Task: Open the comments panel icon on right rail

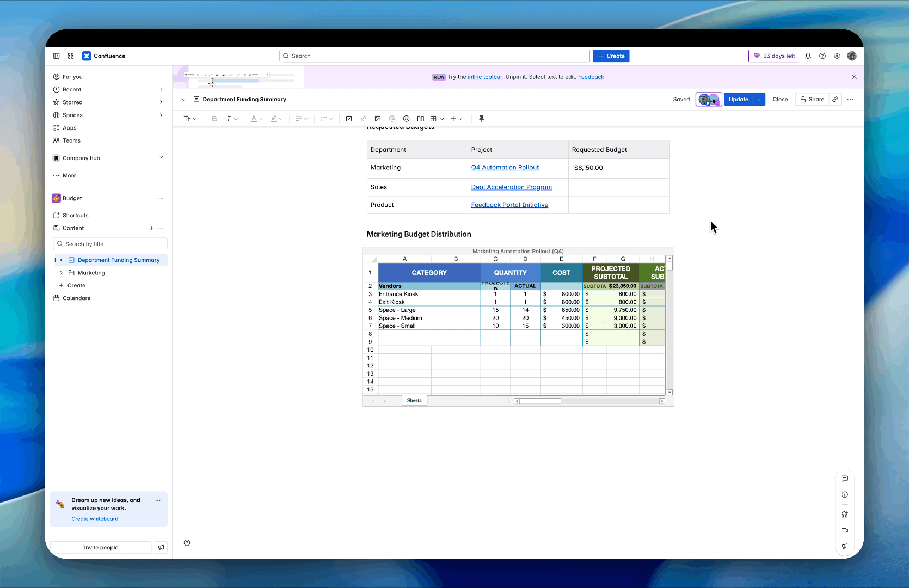Action: click(845, 479)
